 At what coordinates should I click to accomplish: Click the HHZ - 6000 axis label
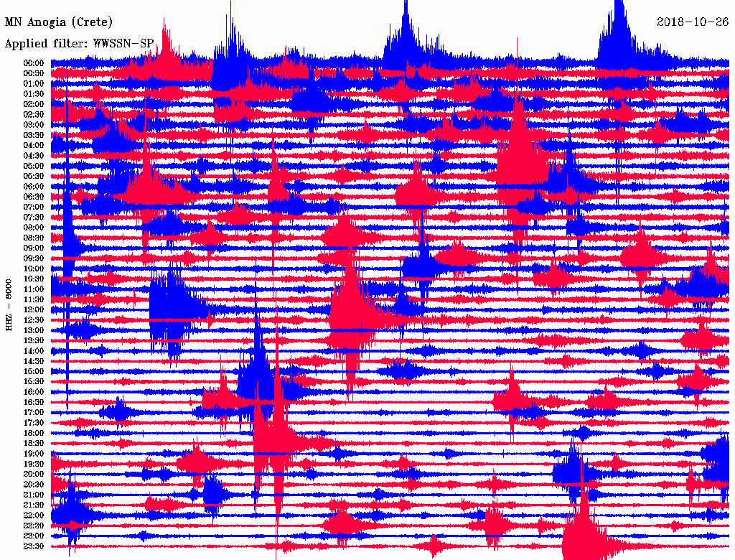click(9, 306)
